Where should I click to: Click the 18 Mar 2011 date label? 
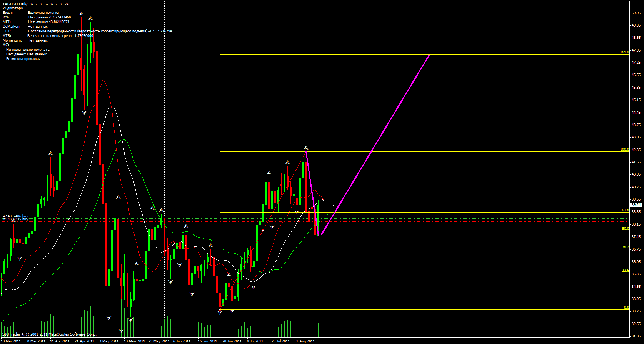pyautogui.click(x=11, y=341)
